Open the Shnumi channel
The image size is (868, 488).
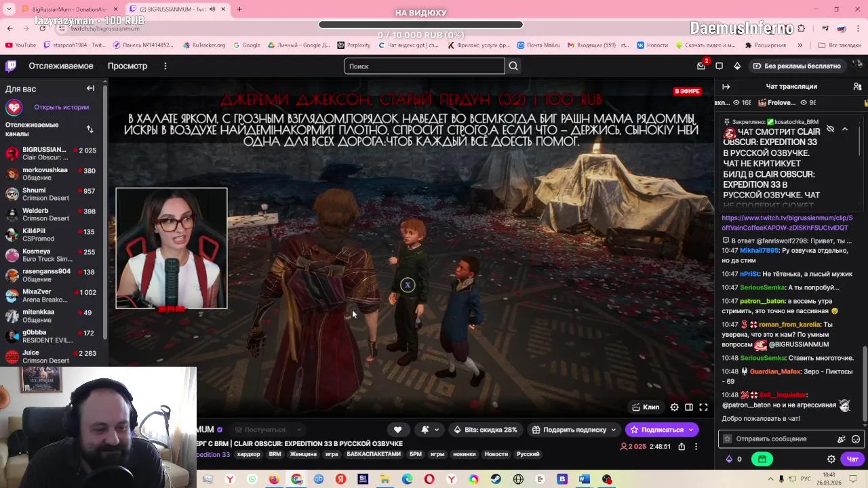coord(51,195)
